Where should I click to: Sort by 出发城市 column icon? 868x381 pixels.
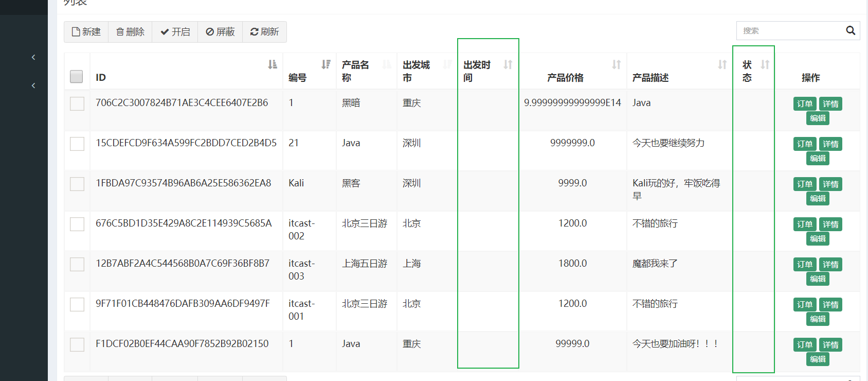(x=447, y=64)
